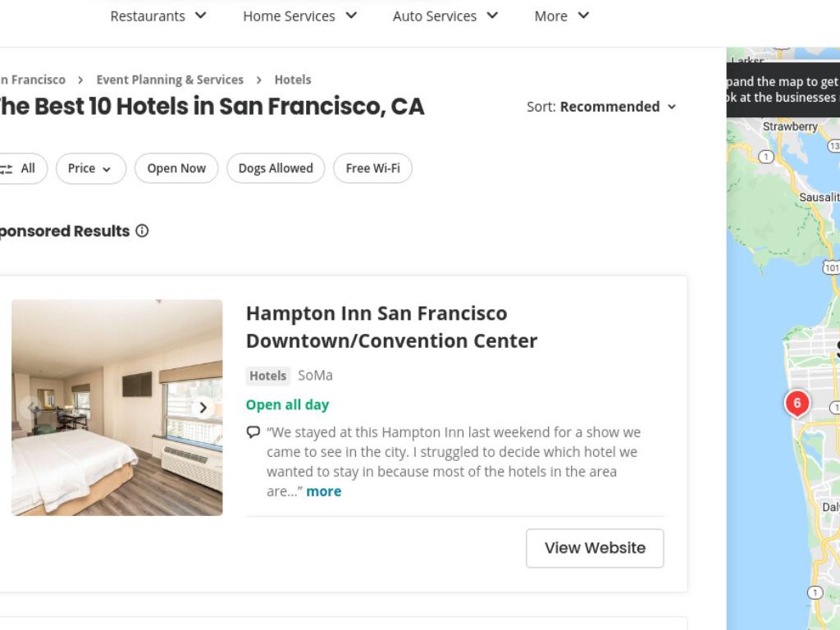The width and height of the screenshot is (840, 630).
Task: Expand the Price filter dropdown
Action: coord(90,169)
